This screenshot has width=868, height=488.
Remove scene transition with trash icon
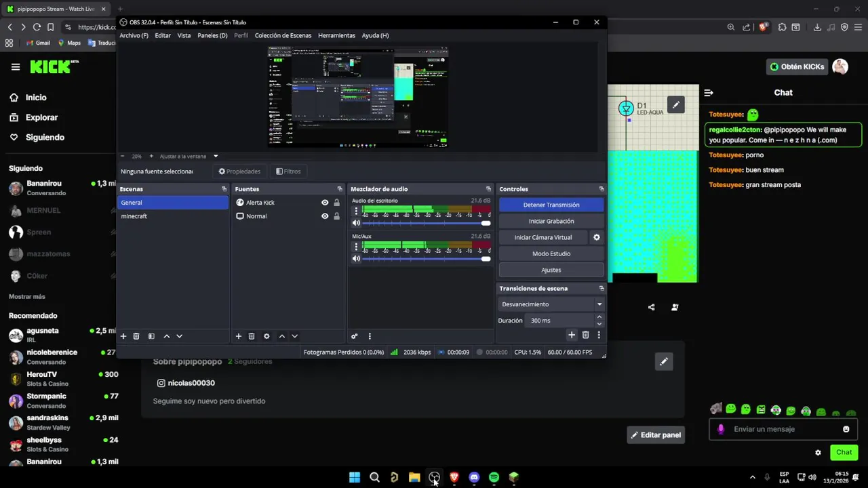pyautogui.click(x=586, y=335)
